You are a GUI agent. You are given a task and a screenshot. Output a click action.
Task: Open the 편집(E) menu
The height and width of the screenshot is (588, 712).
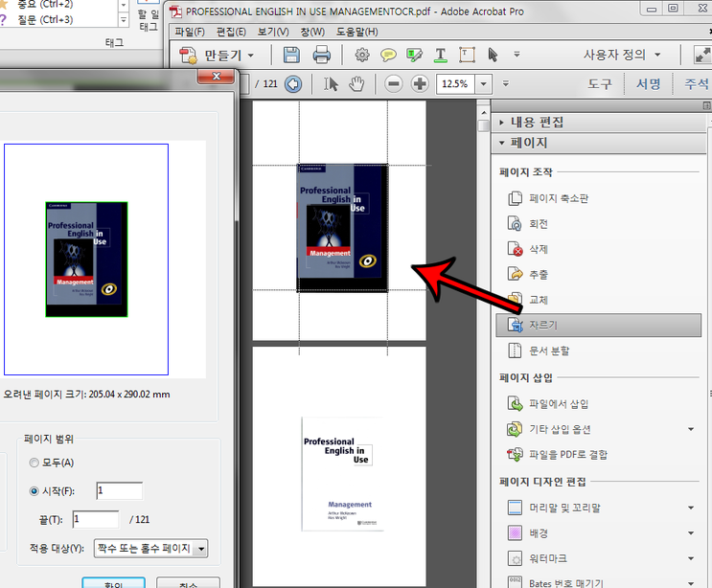pyautogui.click(x=231, y=32)
